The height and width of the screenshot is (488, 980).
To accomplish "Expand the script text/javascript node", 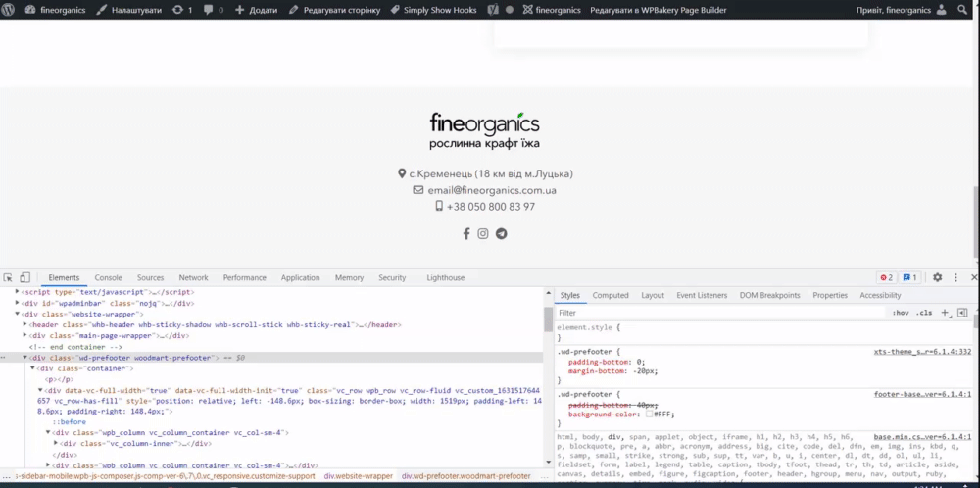I will click(18, 292).
